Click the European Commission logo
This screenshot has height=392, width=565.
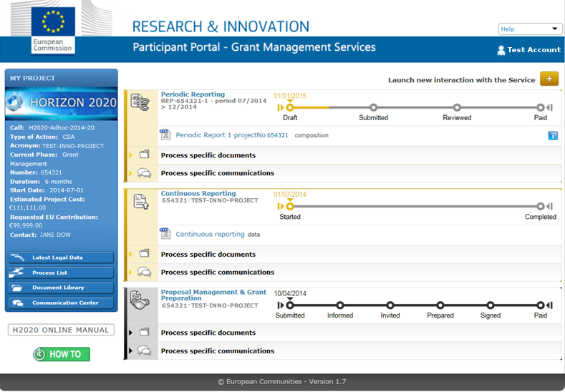tap(53, 31)
